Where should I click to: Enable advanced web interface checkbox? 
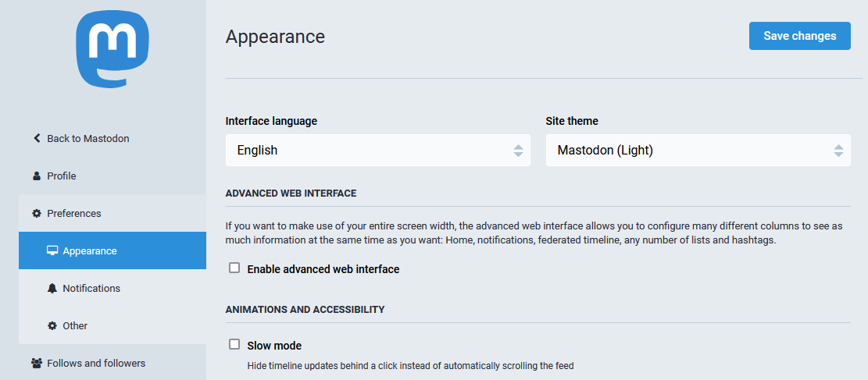pos(234,268)
